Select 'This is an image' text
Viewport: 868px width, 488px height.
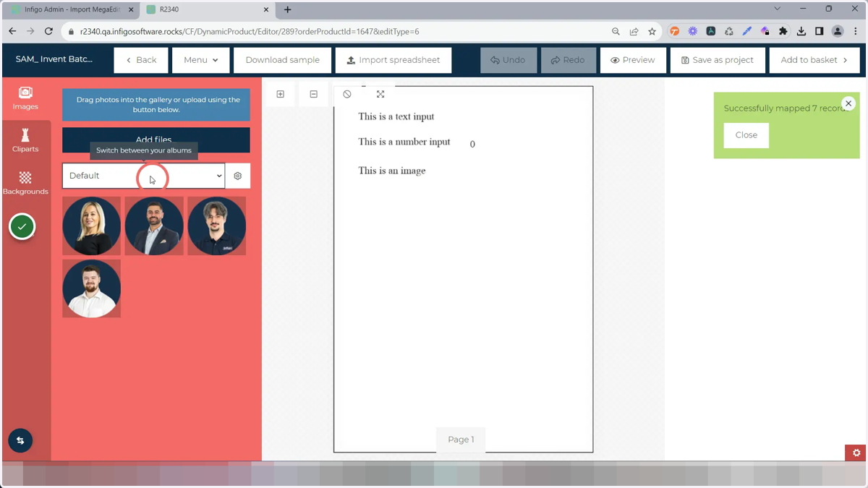click(x=392, y=171)
